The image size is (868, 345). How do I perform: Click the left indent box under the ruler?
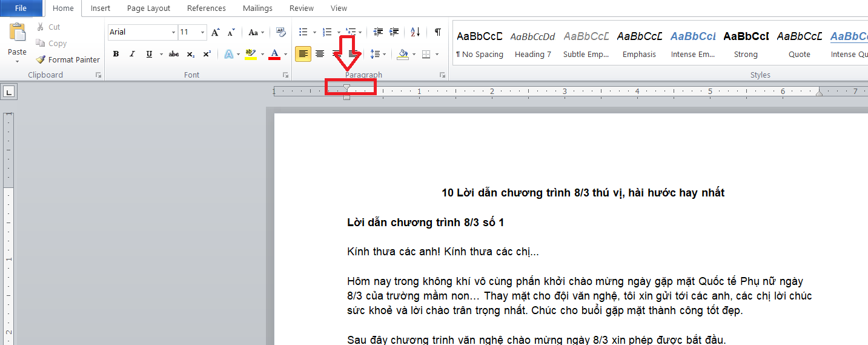346,97
